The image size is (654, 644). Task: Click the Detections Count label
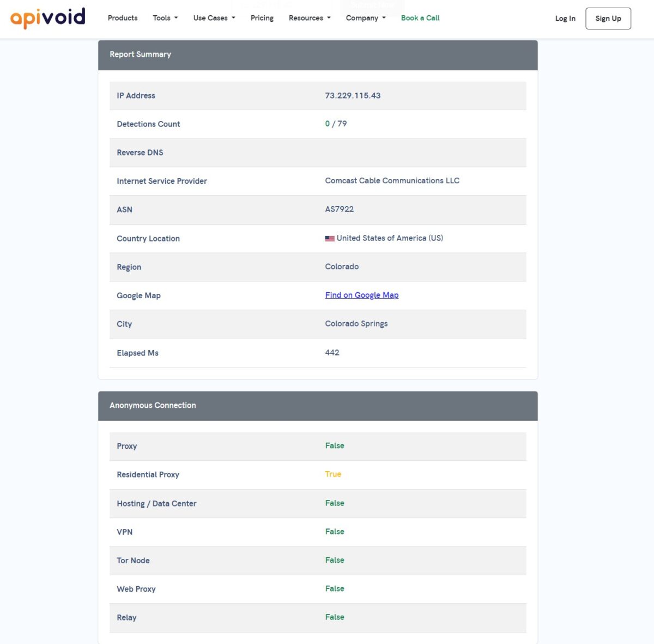click(148, 124)
